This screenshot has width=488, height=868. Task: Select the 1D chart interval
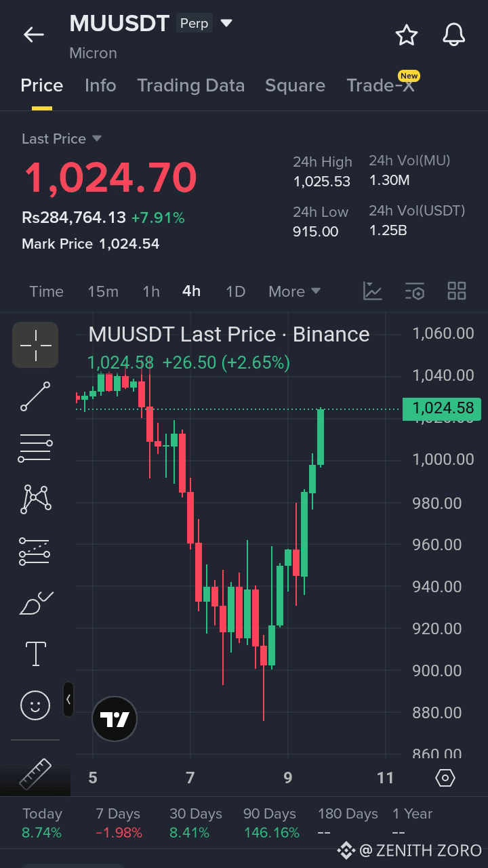[x=235, y=291]
